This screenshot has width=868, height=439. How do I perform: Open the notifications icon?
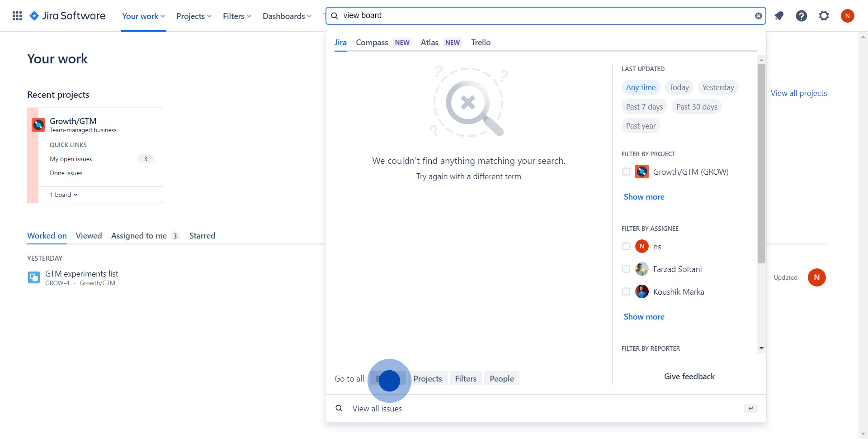click(x=779, y=16)
